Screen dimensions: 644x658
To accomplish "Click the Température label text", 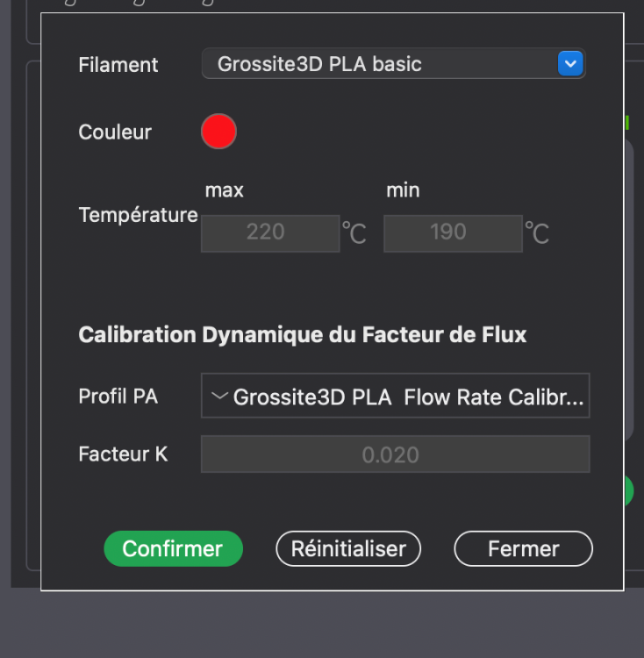I will click(x=138, y=215).
